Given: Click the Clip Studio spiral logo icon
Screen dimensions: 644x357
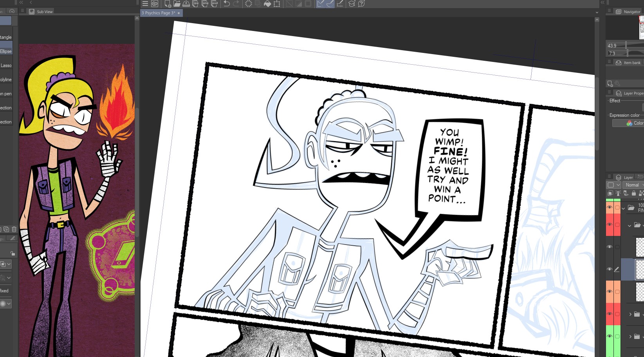Looking at the screenshot, I should [x=155, y=4].
